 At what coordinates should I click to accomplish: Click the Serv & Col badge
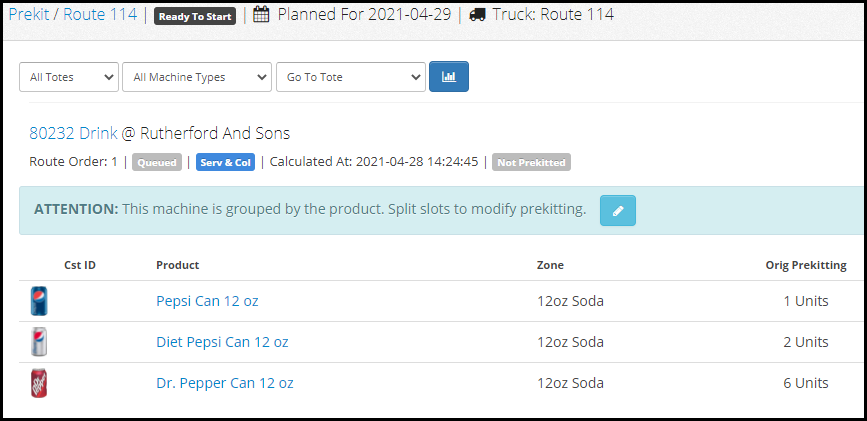(226, 163)
